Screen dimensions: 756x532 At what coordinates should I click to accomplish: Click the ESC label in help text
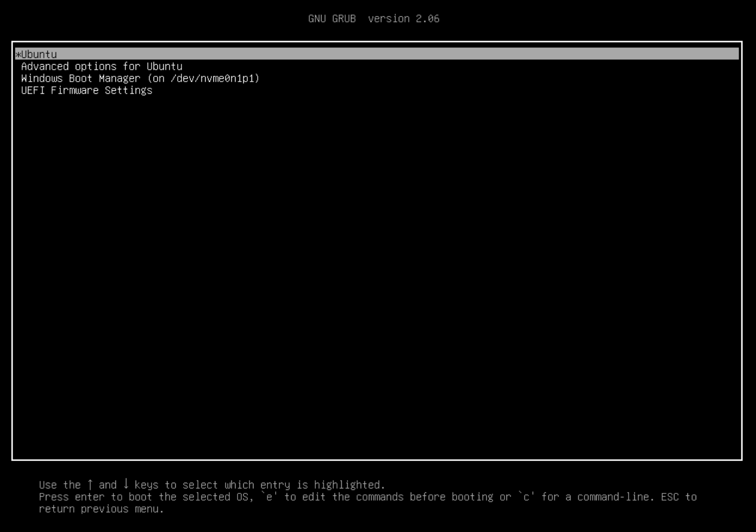point(670,497)
